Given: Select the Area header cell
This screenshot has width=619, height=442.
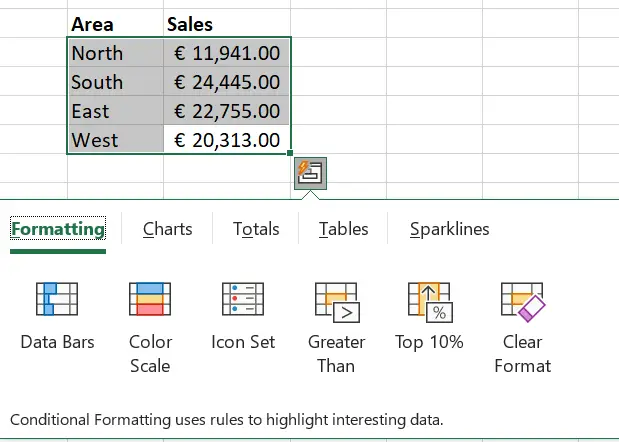Looking at the screenshot, I should point(115,24).
